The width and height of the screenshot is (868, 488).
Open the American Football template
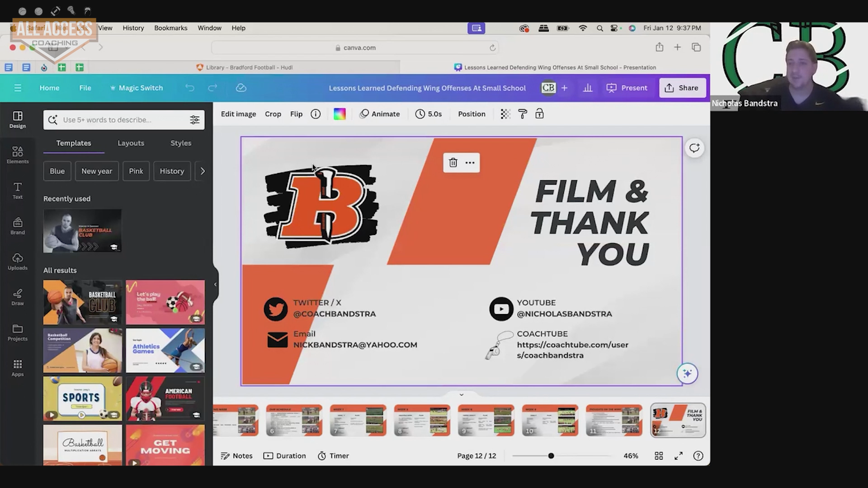pyautogui.click(x=165, y=399)
